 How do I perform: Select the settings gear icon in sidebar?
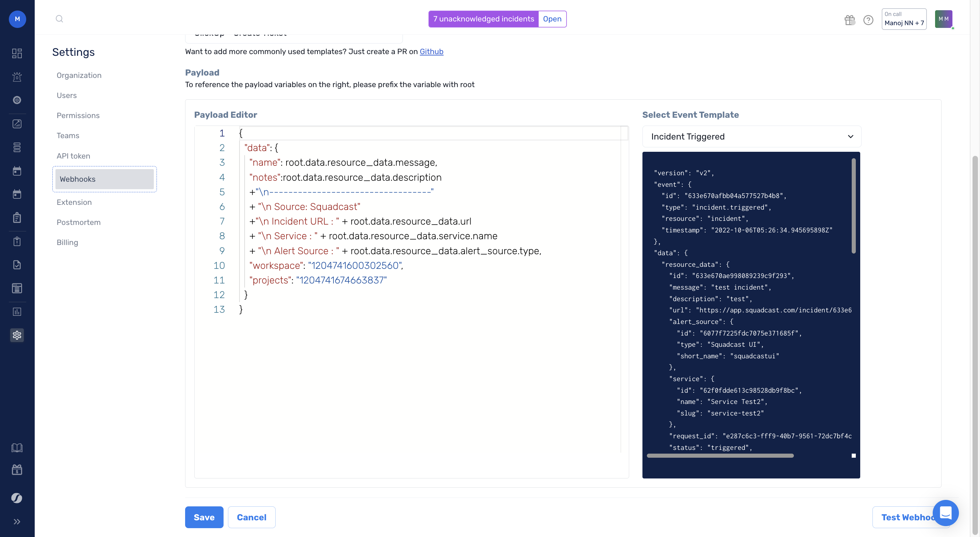[x=17, y=335]
